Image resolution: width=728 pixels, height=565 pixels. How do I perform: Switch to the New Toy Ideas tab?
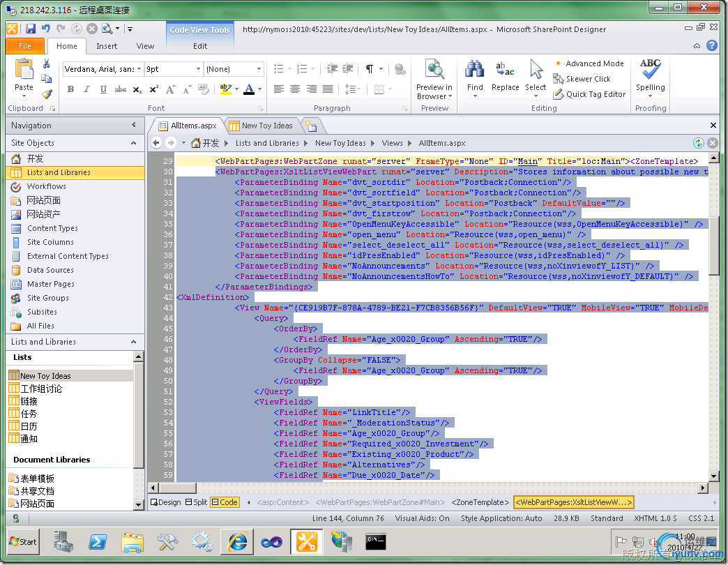click(266, 126)
